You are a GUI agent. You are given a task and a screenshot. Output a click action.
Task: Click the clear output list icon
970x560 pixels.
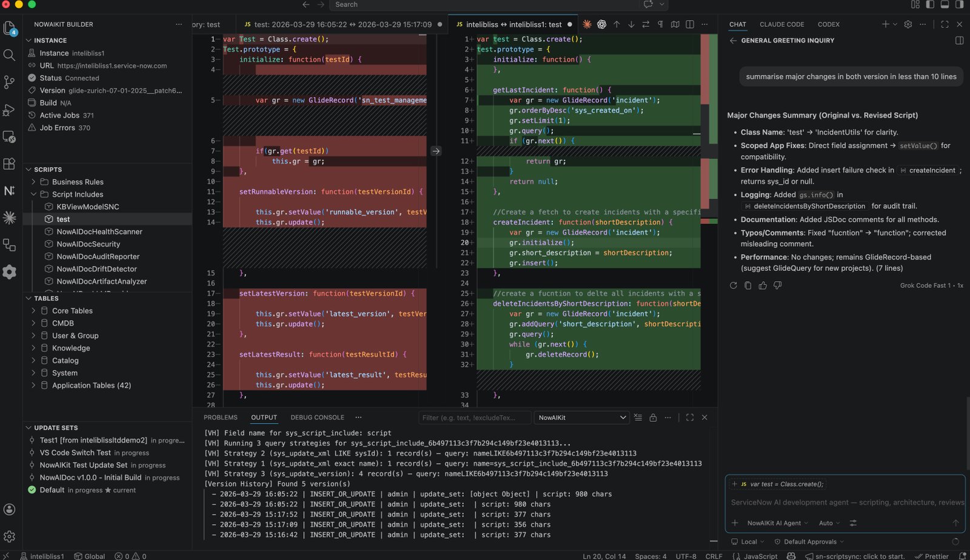tap(638, 418)
